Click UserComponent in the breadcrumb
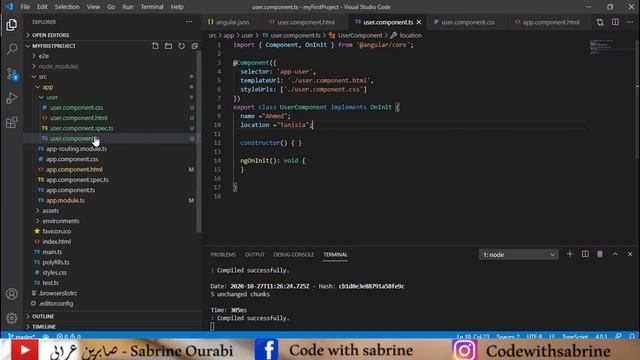Viewport: 640px width, 360px height. [360, 36]
